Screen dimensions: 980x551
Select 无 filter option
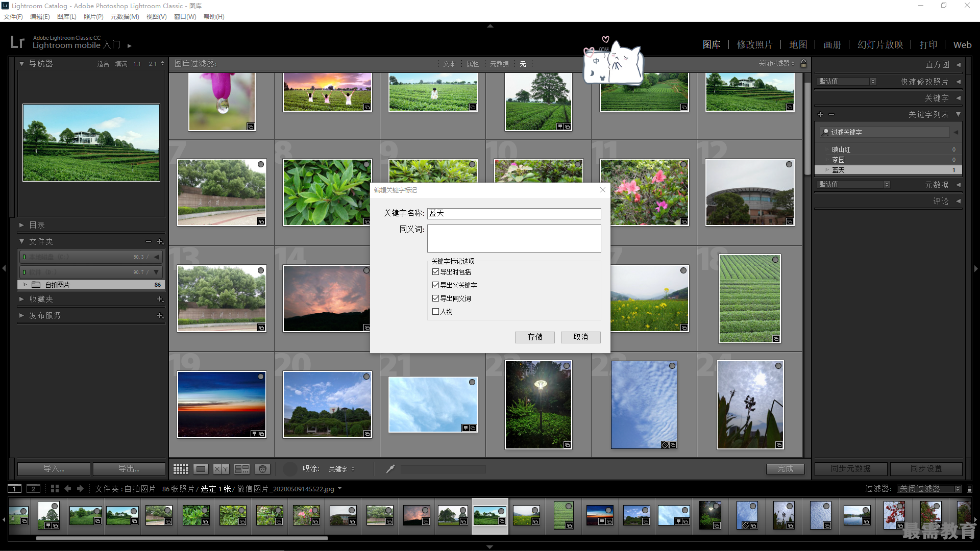click(523, 64)
